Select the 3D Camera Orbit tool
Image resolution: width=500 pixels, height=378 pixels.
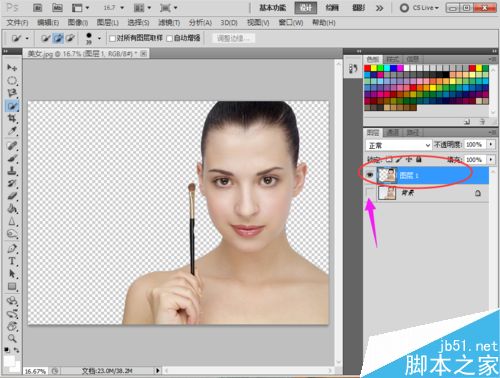tap(12, 314)
